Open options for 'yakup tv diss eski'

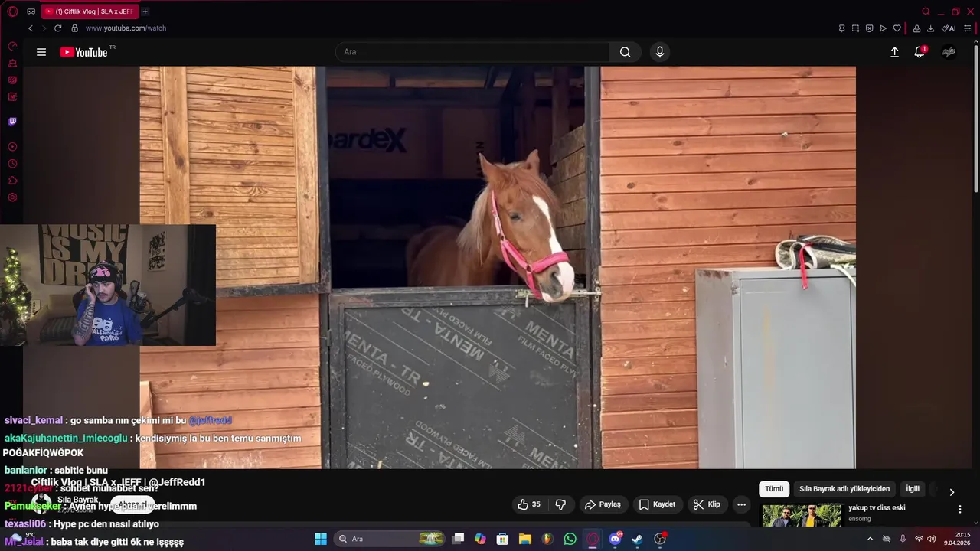[960, 509]
